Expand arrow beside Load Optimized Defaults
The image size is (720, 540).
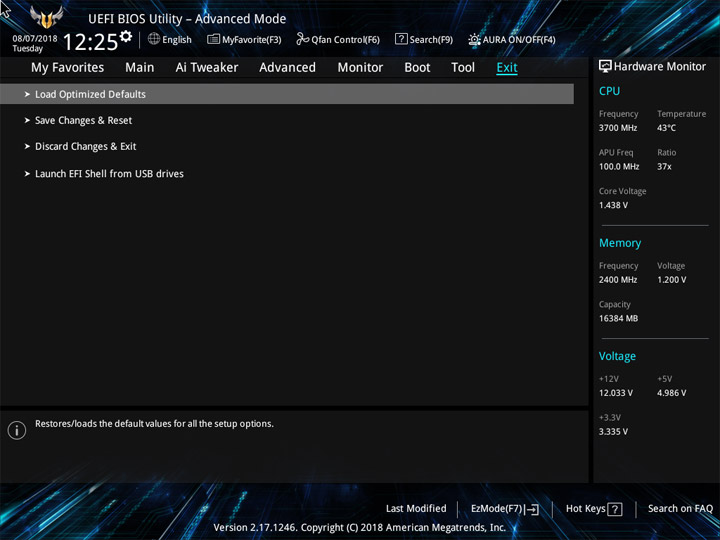[x=27, y=94]
